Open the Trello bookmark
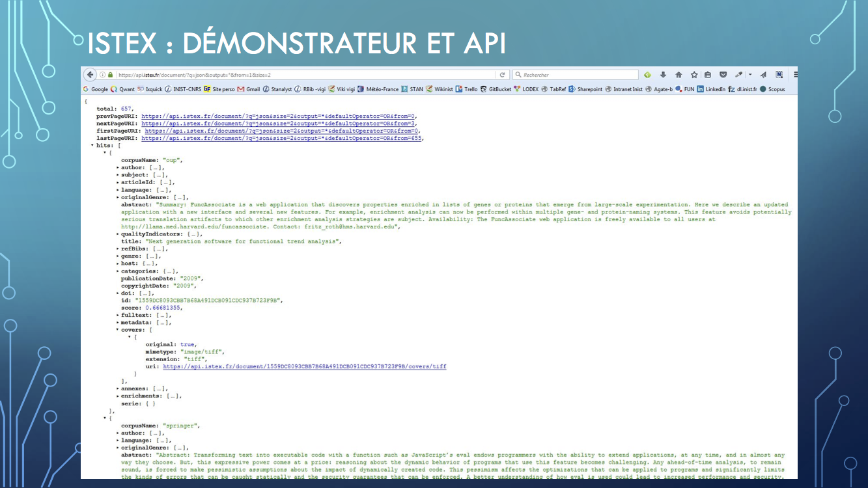Image resolution: width=868 pixels, height=488 pixels. [x=467, y=89]
